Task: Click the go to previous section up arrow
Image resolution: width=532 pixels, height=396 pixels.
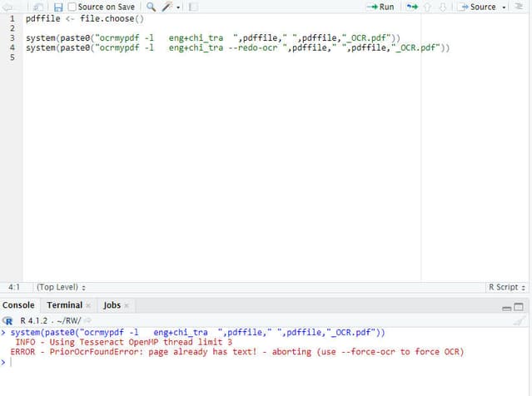Action: coord(428,7)
